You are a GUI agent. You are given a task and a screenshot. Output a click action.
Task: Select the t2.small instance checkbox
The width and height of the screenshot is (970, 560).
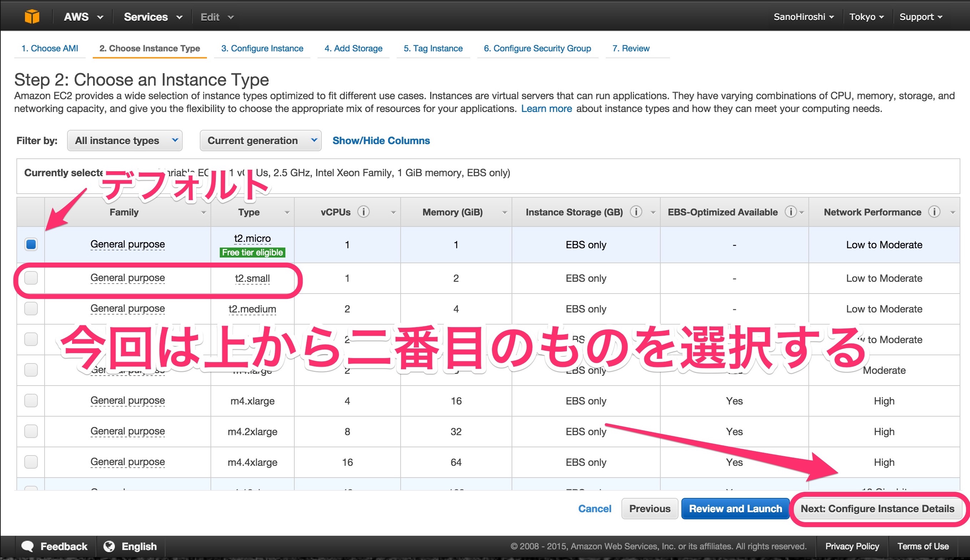31,279
